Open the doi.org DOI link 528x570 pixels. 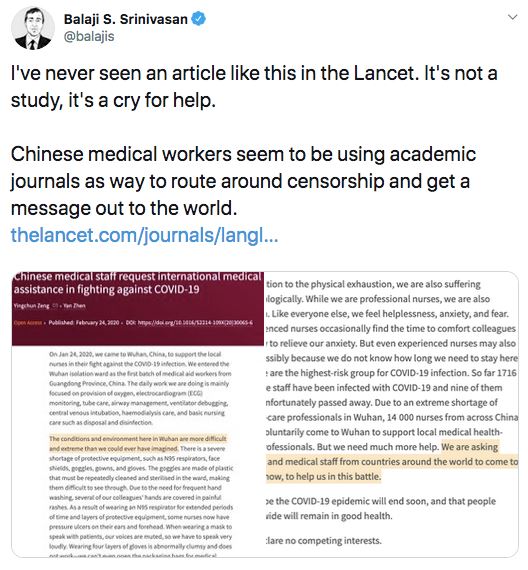(189, 322)
